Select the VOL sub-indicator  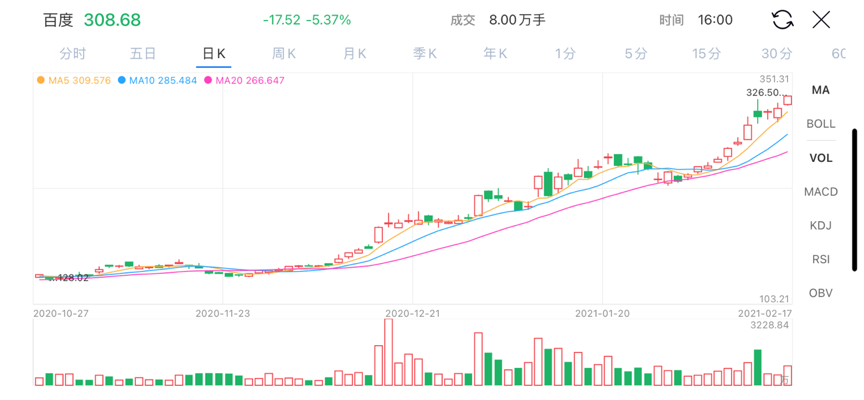coord(821,158)
